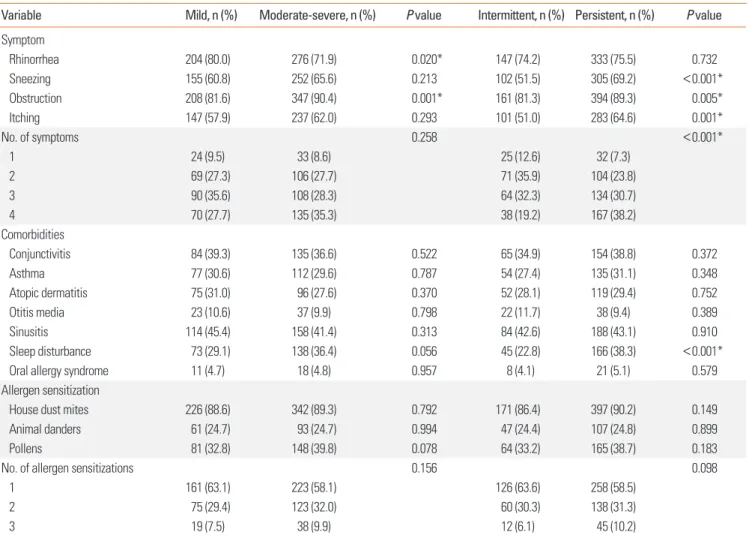Click the P value '0.156'
Viewport: 749px width, 538px height.
click(x=424, y=468)
